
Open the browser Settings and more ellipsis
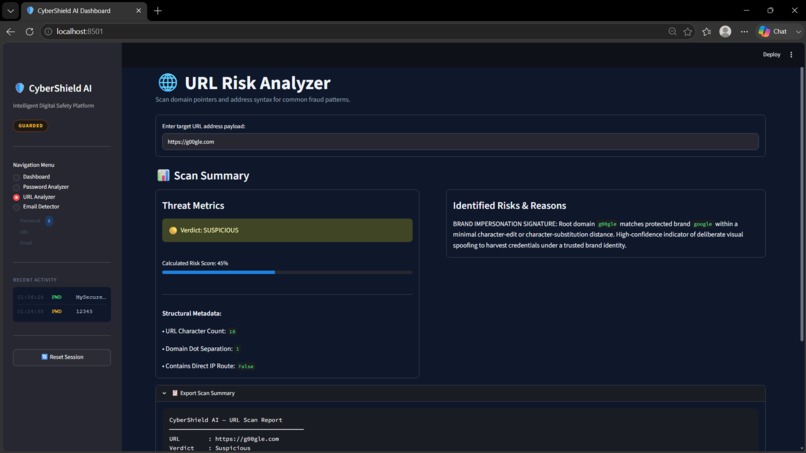[x=744, y=31]
